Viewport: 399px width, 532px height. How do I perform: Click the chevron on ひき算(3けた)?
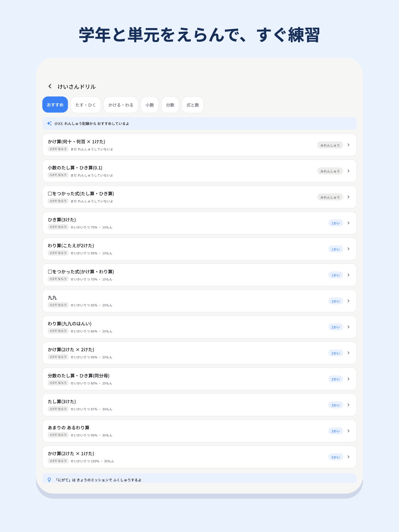(349, 223)
